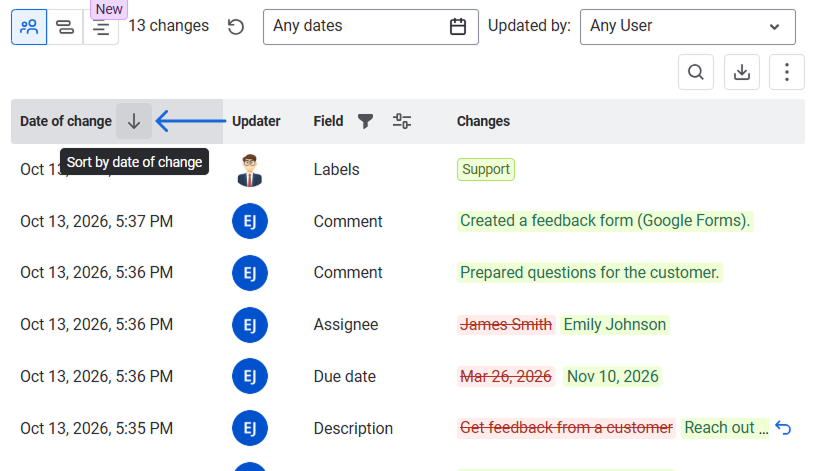Click date Oct 13, 2026, 5:35 PM
The image size is (817, 471).
[96, 428]
